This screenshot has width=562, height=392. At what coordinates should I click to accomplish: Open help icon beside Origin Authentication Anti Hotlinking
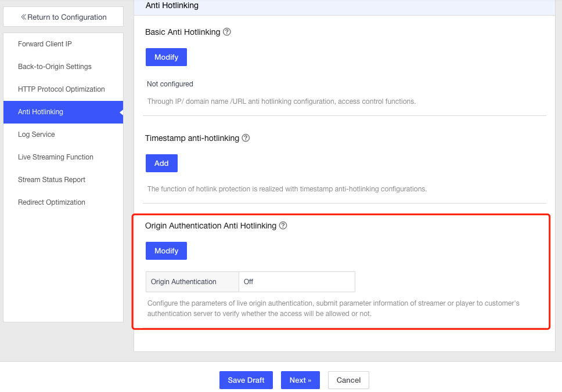point(283,226)
